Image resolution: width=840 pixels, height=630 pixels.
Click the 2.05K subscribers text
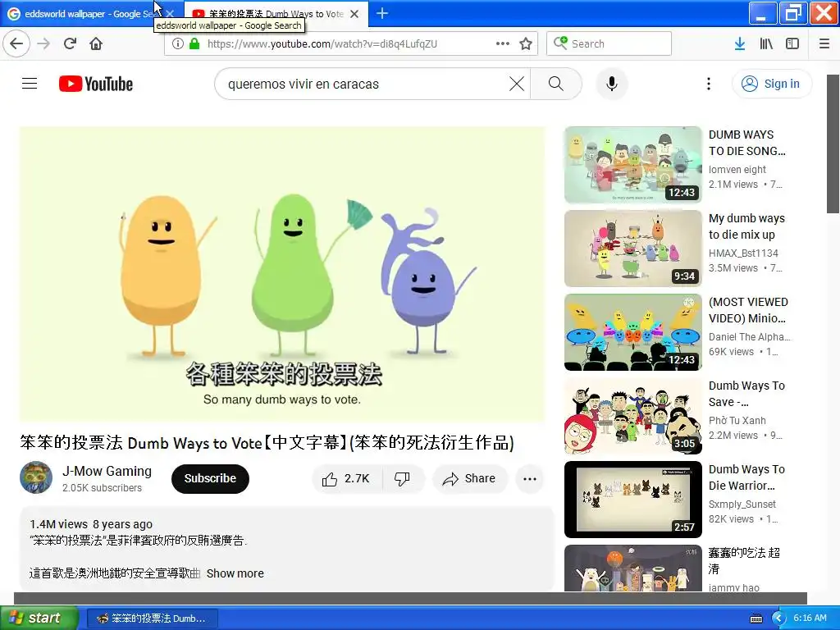tap(102, 488)
